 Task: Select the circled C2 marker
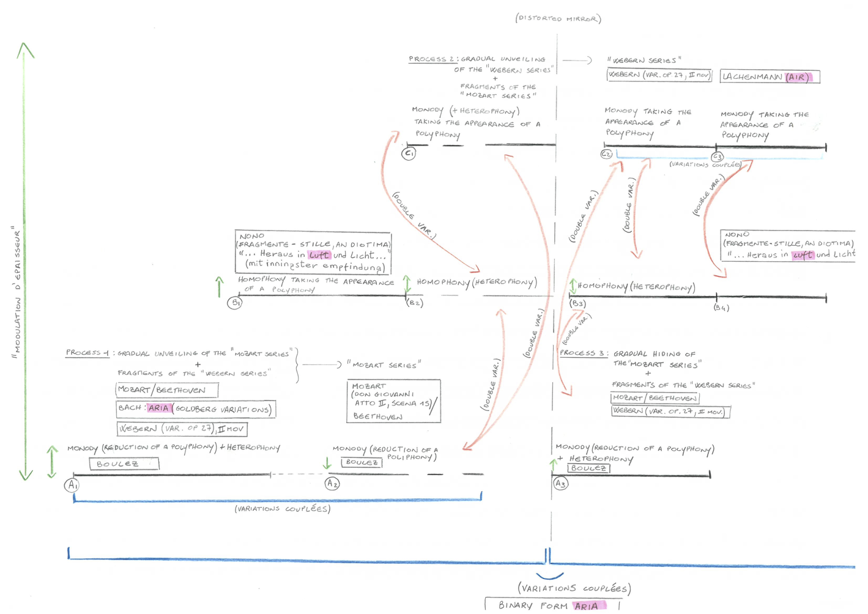click(606, 154)
